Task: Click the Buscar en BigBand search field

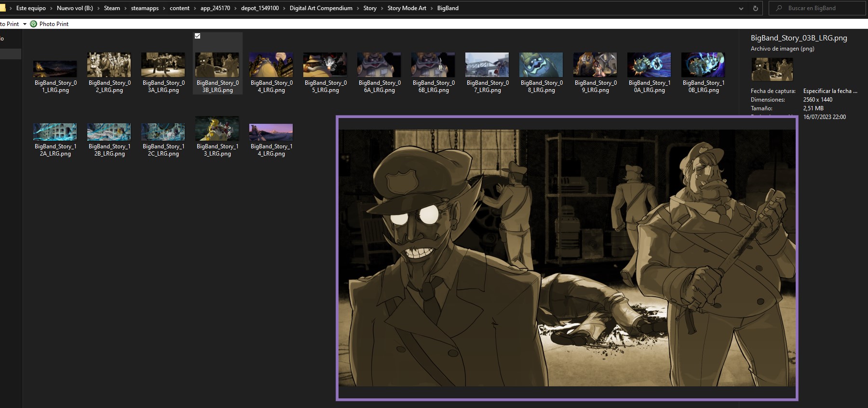Action: pos(818,8)
